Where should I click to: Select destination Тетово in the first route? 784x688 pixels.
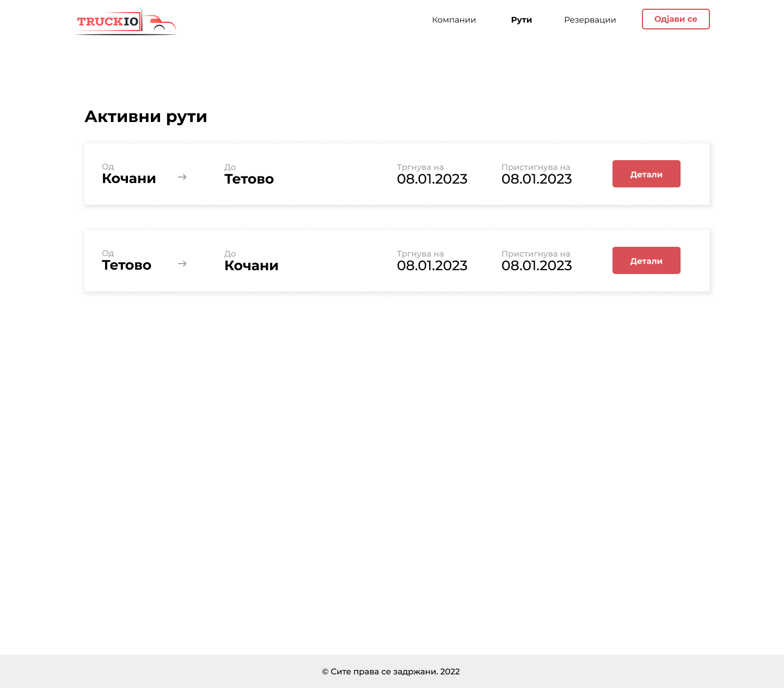point(249,179)
